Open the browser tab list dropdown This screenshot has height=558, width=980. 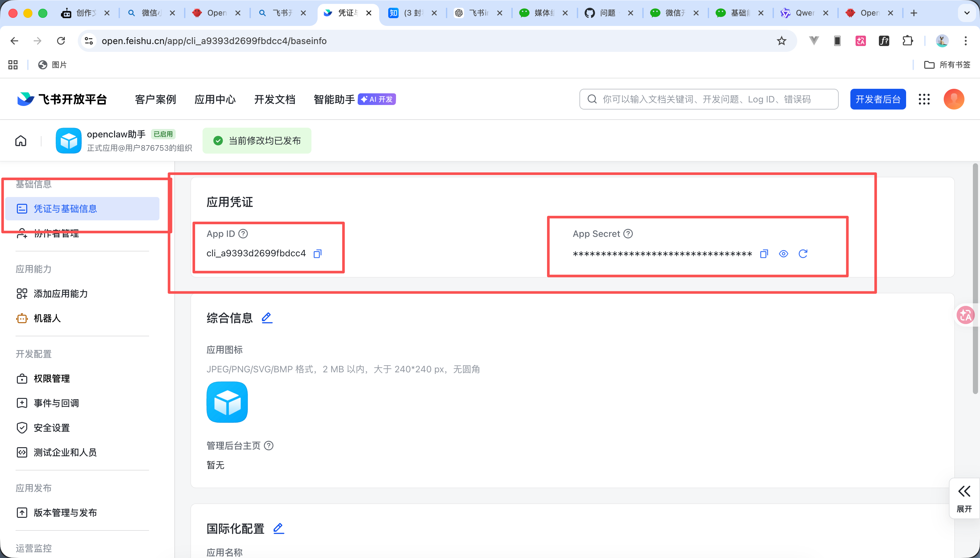click(x=967, y=13)
